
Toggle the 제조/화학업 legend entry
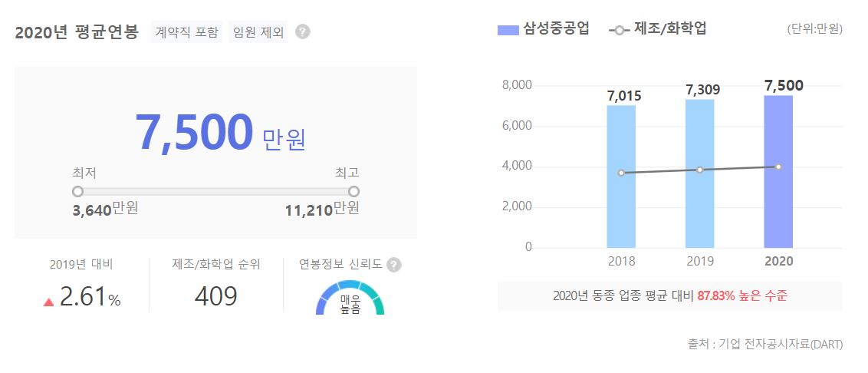(x=658, y=29)
